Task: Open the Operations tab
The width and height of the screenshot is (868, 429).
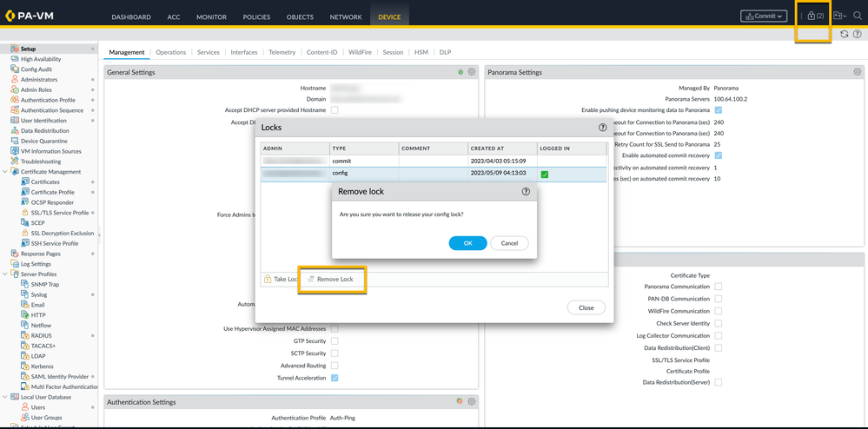Action: tap(170, 52)
